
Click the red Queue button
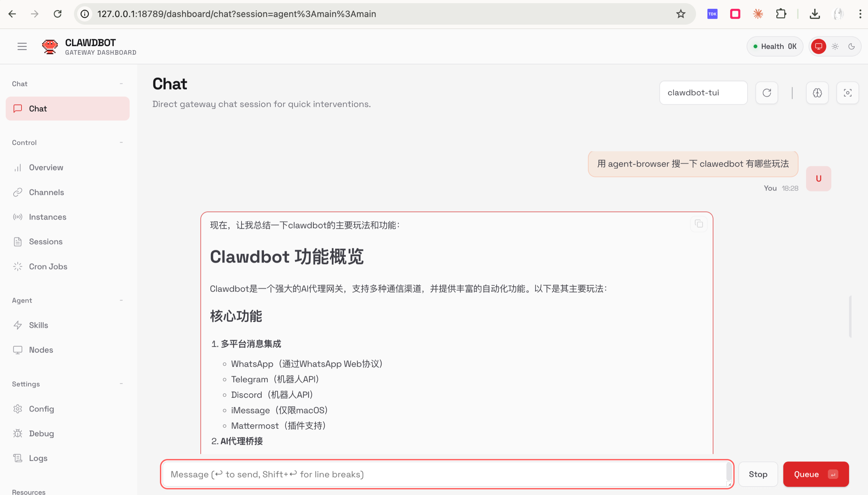pos(815,474)
